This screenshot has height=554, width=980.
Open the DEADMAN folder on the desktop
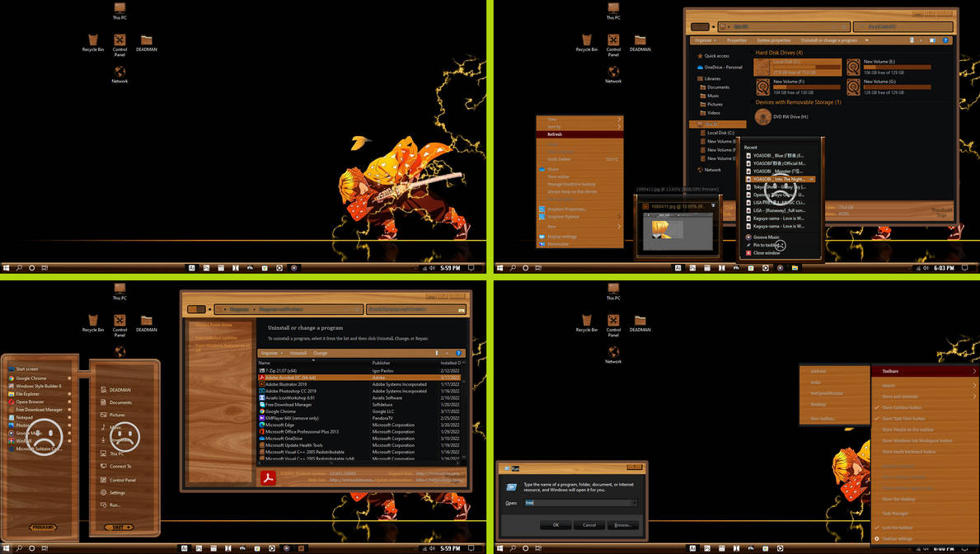147,41
